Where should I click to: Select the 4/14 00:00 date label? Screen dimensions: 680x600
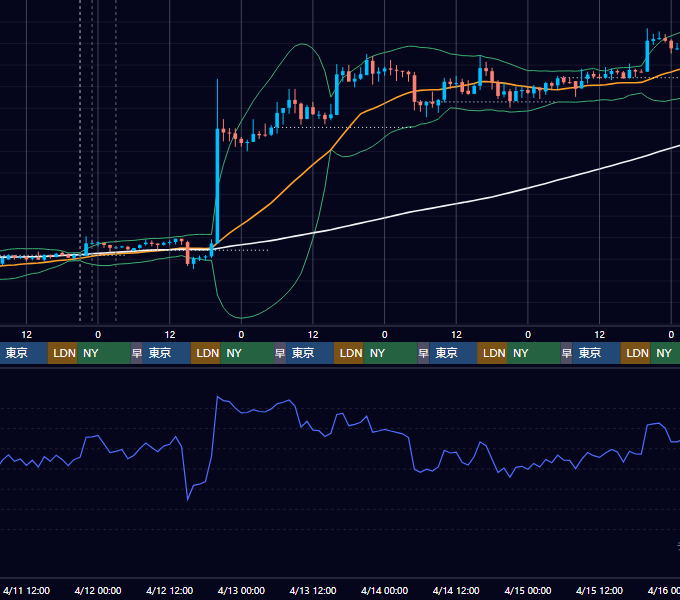click(384, 590)
